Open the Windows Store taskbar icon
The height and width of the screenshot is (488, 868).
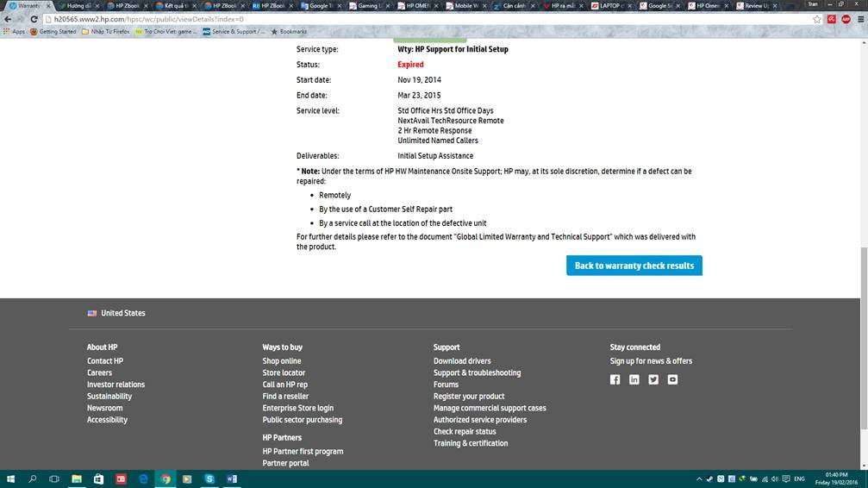(x=98, y=479)
